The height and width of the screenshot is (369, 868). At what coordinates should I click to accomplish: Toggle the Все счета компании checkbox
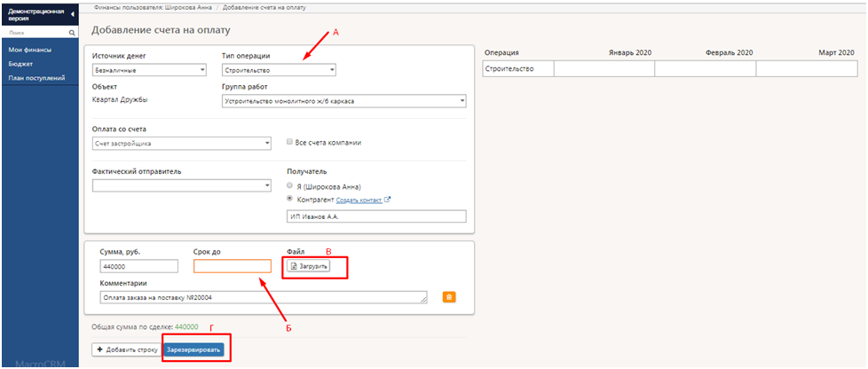[x=290, y=142]
